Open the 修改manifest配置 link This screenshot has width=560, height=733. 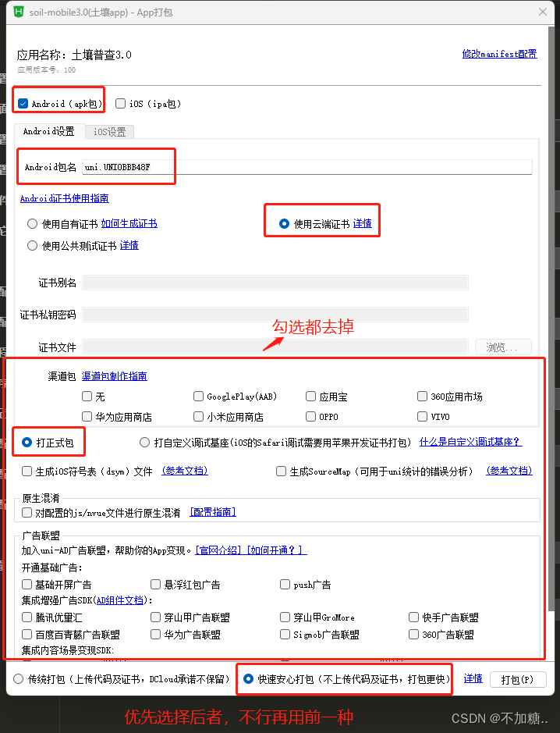pyautogui.click(x=499, y=54)
